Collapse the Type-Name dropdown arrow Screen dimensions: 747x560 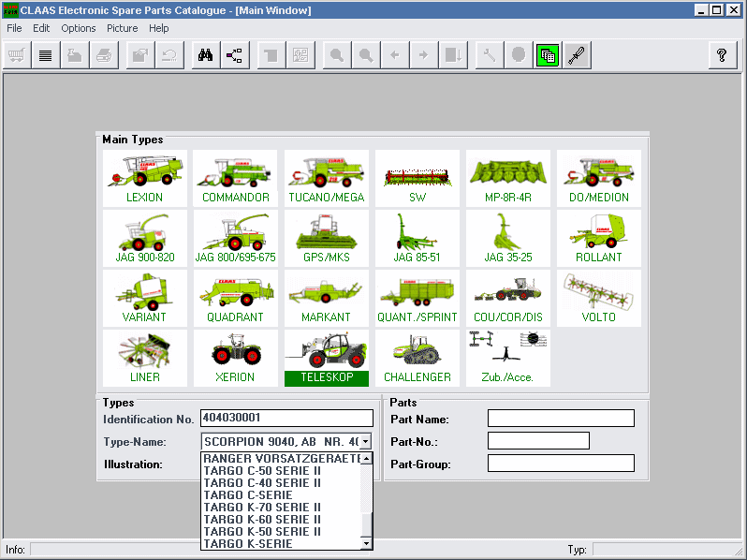pos(365,441)
